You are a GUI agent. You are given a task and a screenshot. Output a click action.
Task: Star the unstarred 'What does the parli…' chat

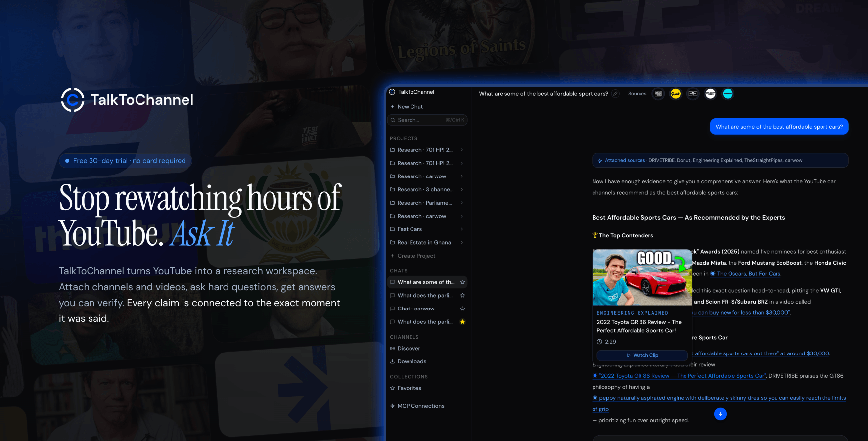[x=462, y=296]
